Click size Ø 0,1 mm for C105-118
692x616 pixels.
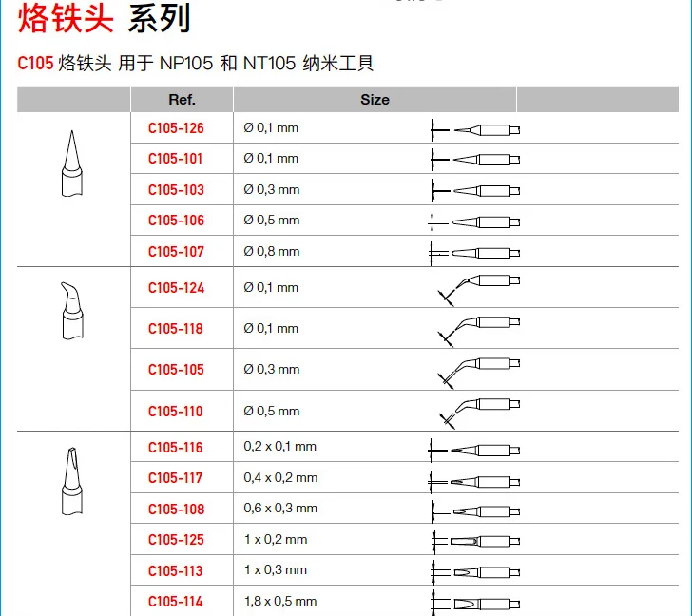pos(271,329)
